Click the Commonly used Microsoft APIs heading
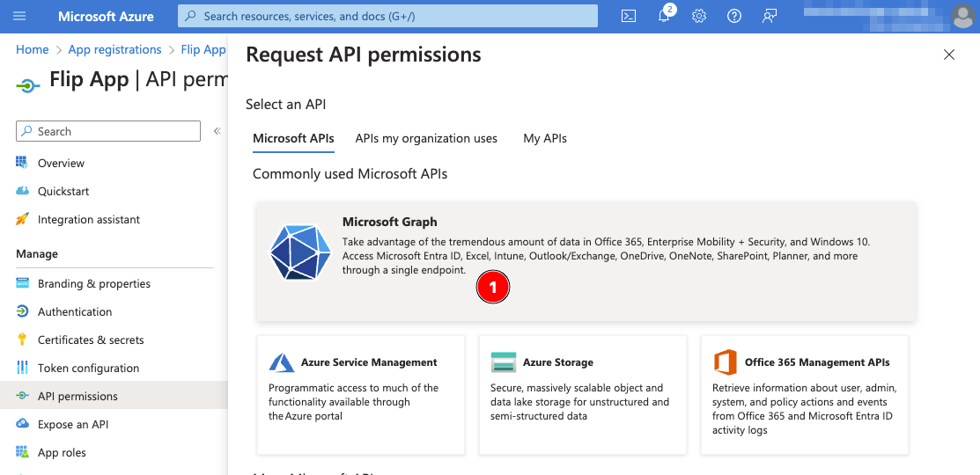Image resolution: width=980 pixels, height=475 pixels. pyautogui.click(x=350, y=173)
